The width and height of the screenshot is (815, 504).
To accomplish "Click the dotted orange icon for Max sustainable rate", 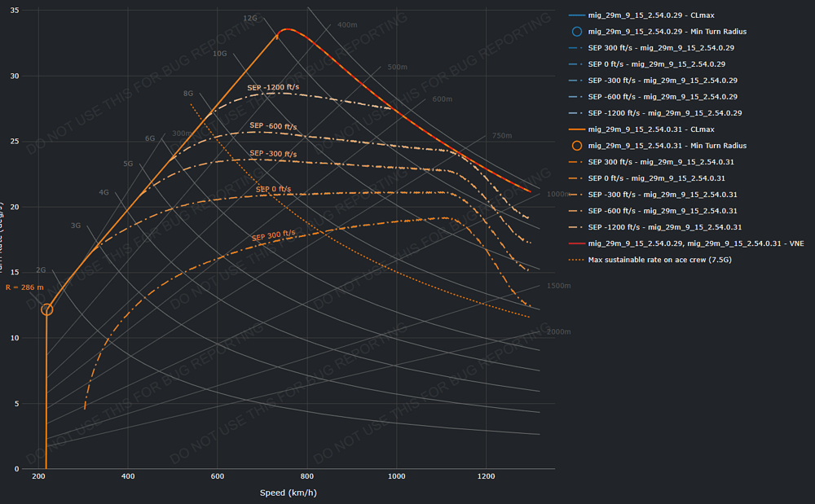I will 577,260.
